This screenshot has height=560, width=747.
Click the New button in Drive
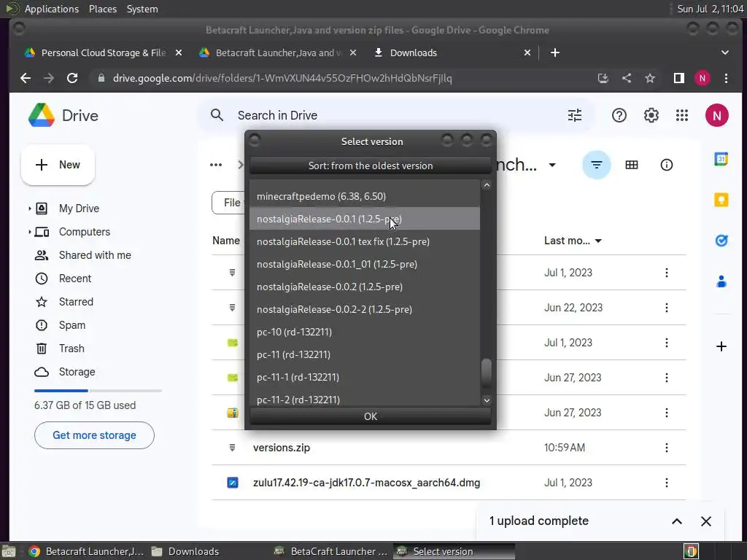58,165
